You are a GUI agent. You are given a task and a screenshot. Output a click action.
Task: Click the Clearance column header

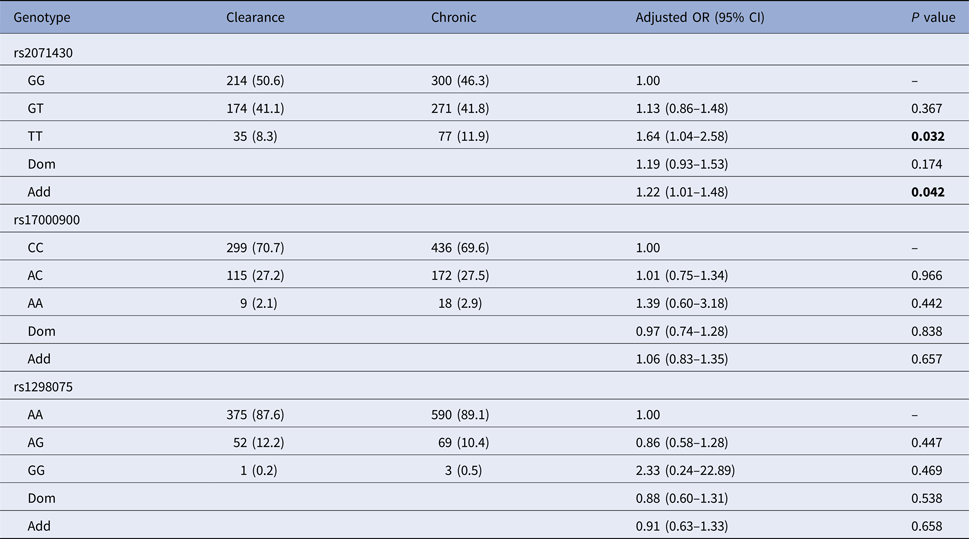255,18
